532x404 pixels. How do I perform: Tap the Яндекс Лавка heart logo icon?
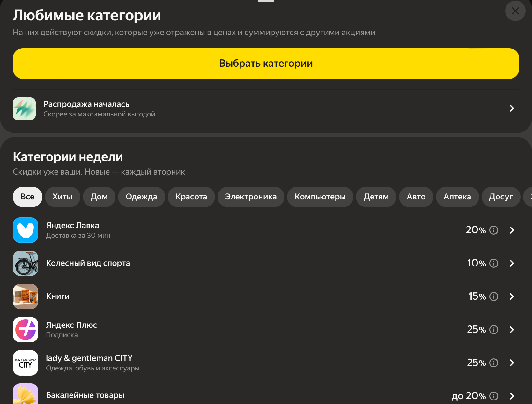[26, 230]
